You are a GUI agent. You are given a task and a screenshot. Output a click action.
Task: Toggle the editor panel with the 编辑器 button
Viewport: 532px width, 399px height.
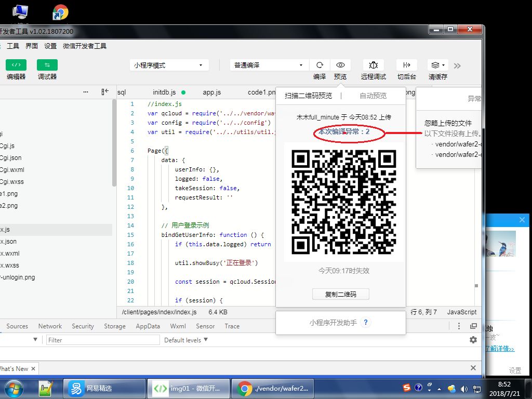[16, 65]
